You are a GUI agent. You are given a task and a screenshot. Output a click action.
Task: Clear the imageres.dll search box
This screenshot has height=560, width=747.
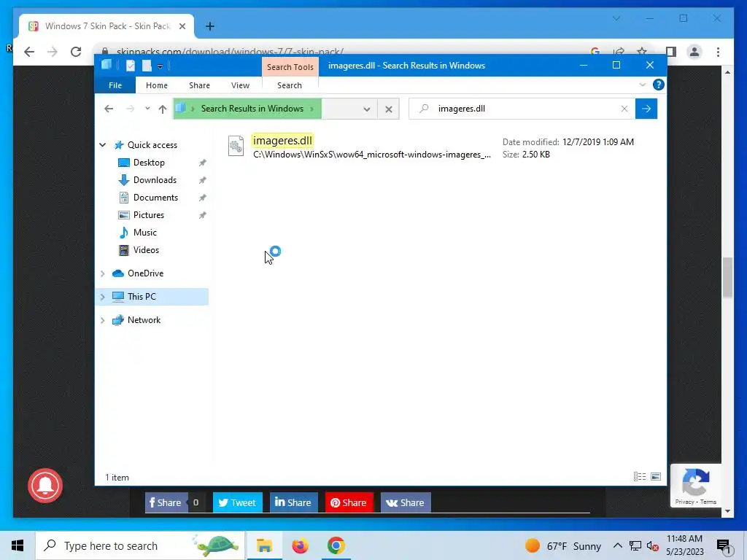pos(624,109)
